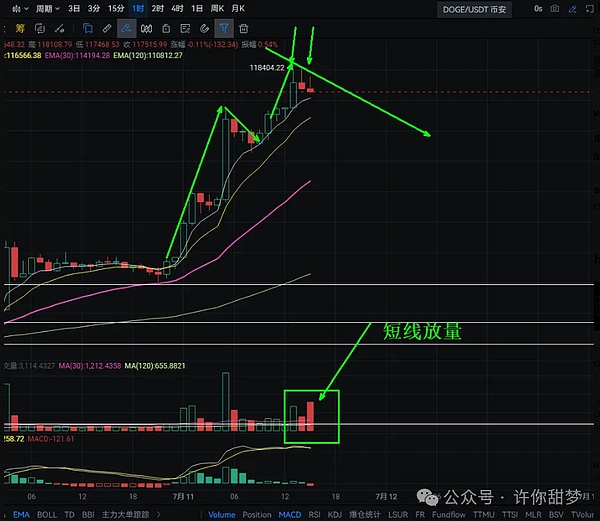The image size is (600, 521).
Task: Switch to the 15分 timeframe tab
Action: 117,9
